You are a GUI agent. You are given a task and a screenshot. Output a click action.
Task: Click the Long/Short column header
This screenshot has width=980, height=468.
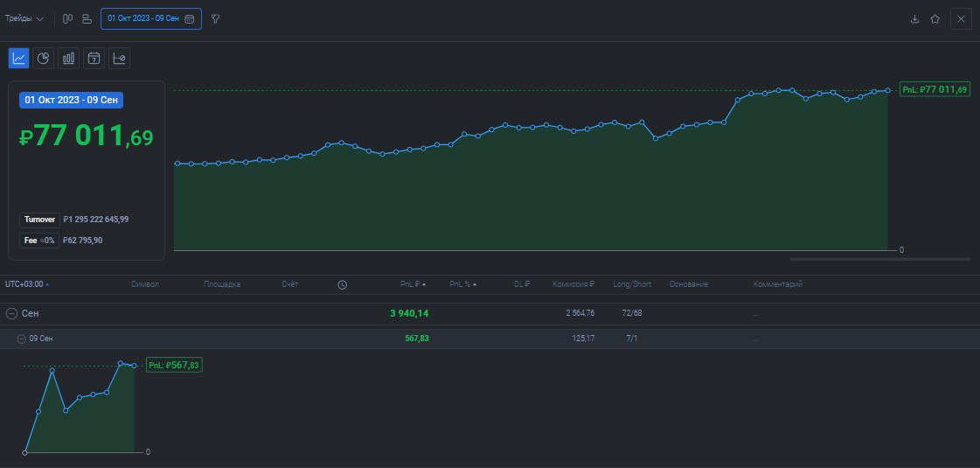[632, 284]
